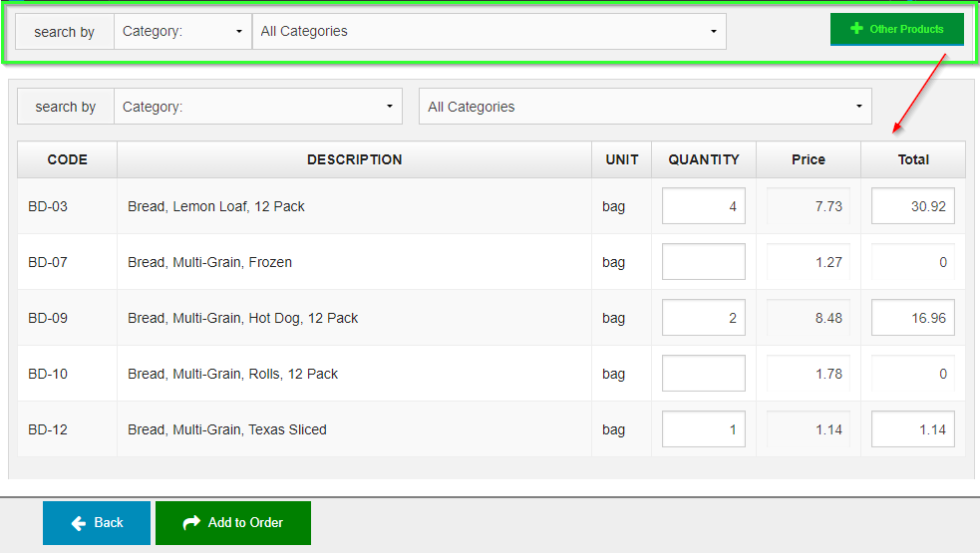Expand top All Categories dropdown
Viewport: 980px width, 553px height.
pyautogui.click(x=489, y=32)
